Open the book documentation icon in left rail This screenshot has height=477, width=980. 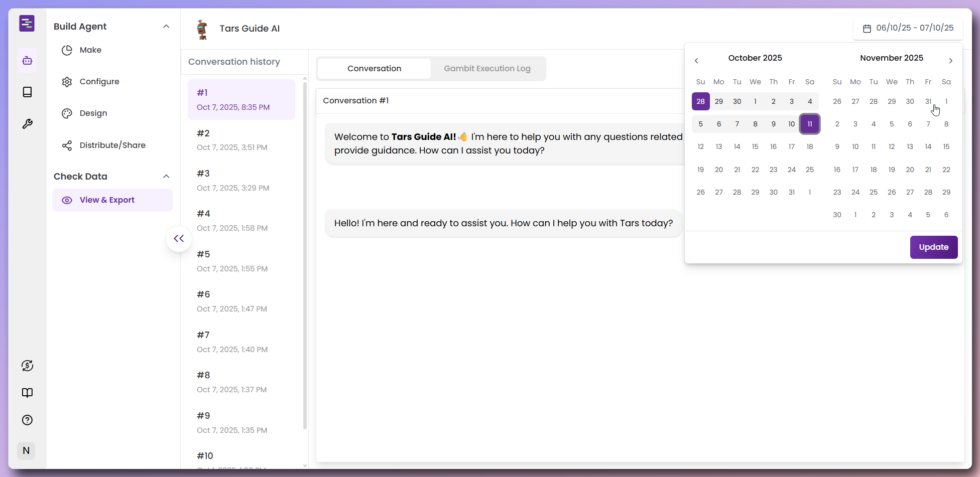[27, 393]
